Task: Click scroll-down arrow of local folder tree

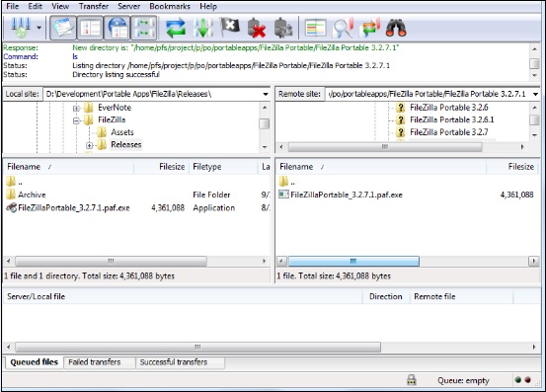Action: [265, 147]
